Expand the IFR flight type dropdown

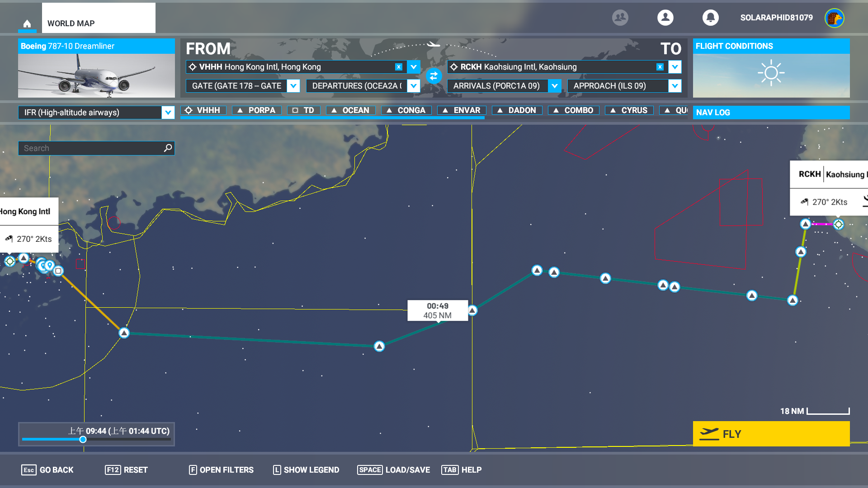[x=168, y=113]
